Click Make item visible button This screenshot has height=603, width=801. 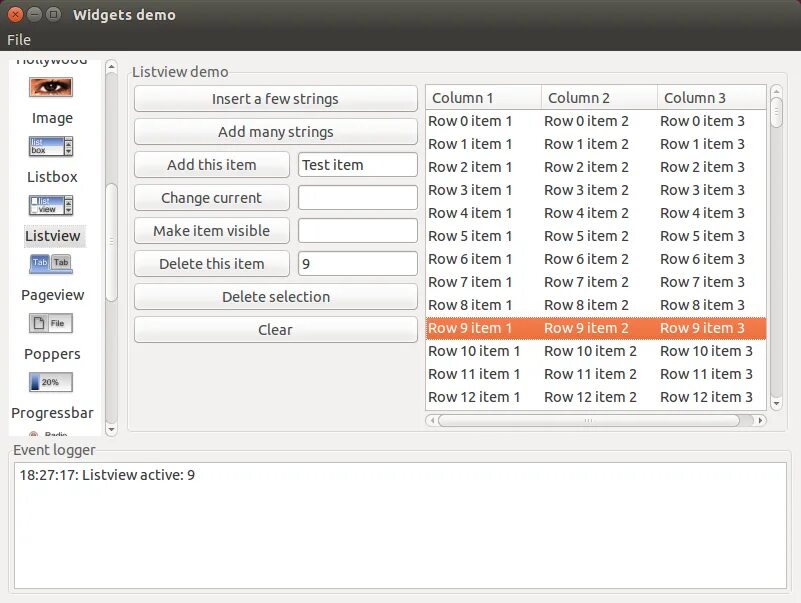point(211,230)
